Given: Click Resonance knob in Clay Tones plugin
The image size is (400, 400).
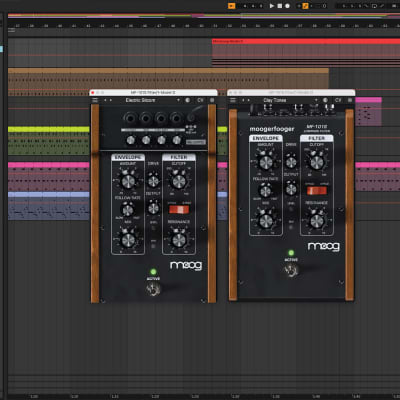Looking at the screenshot, I should pyautogui.click(x=317, y=221).
